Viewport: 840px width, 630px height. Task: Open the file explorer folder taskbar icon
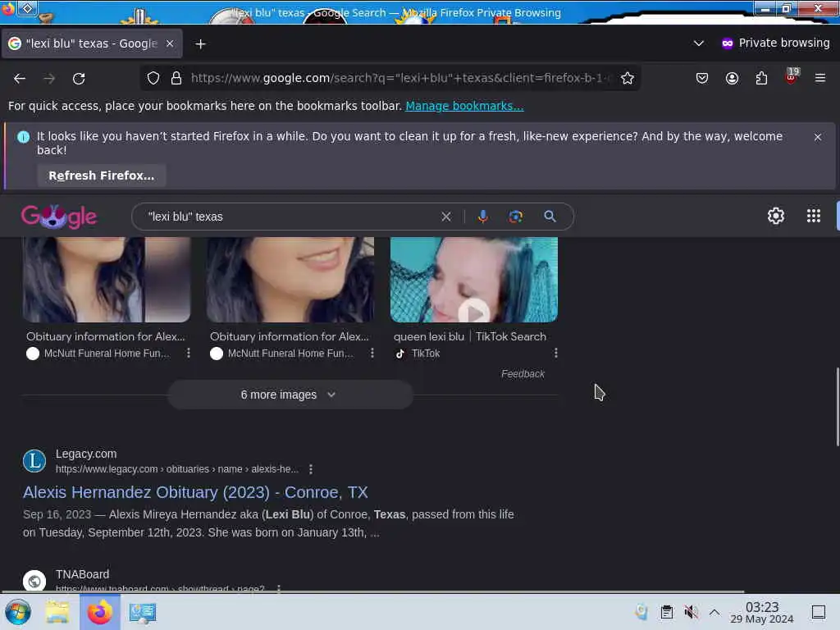pos(57,612)
